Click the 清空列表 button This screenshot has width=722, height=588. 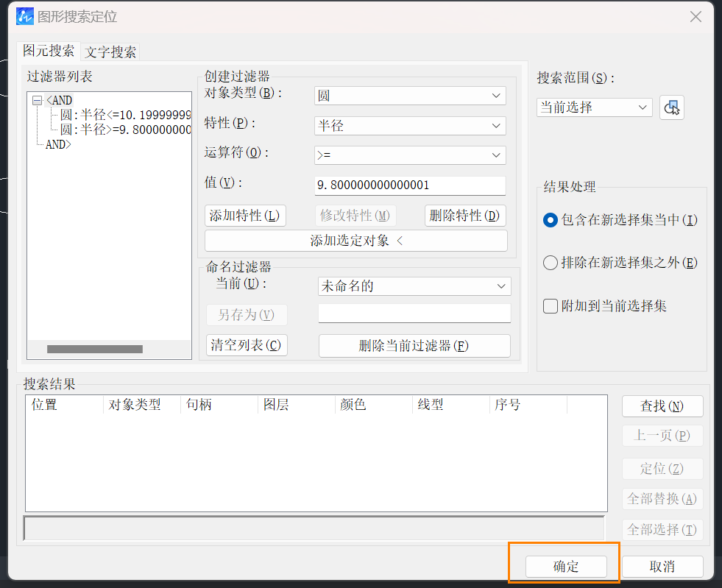tap(245, 345)
